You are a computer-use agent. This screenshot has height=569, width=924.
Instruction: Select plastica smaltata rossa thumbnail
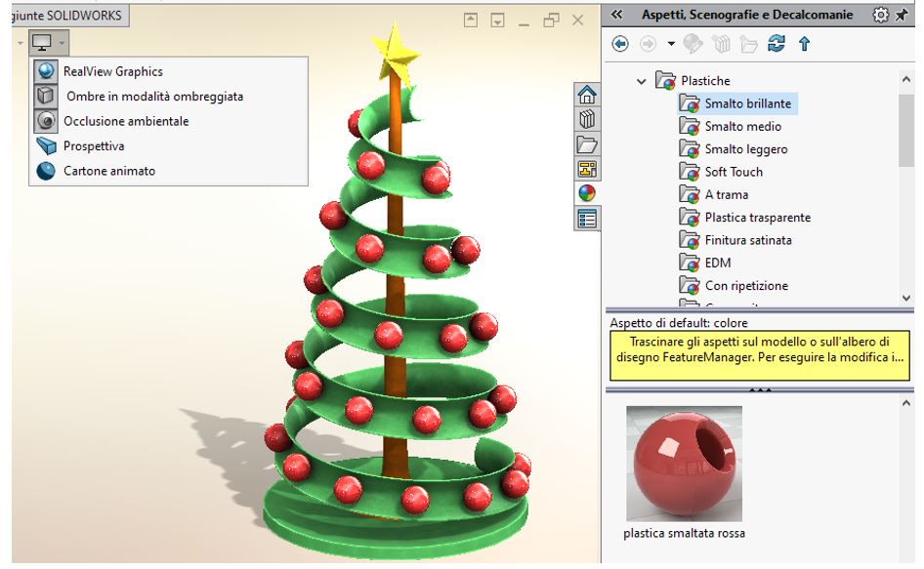[x=684, y=464]
